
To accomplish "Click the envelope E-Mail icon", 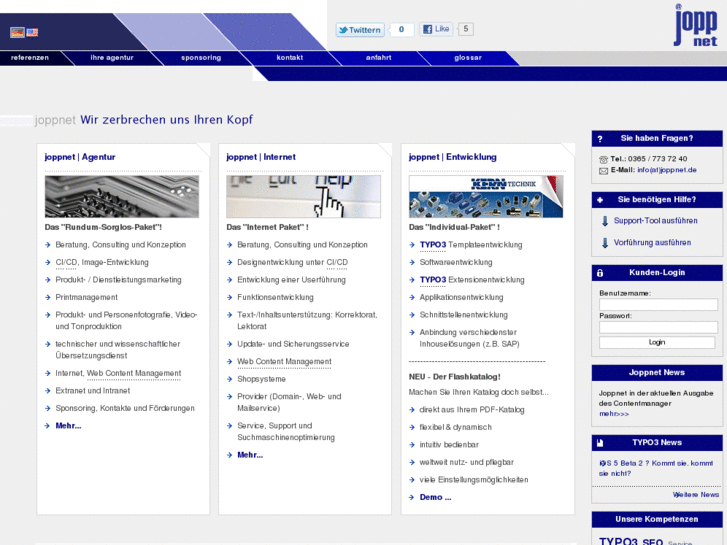I will click(x=603, y=171).
